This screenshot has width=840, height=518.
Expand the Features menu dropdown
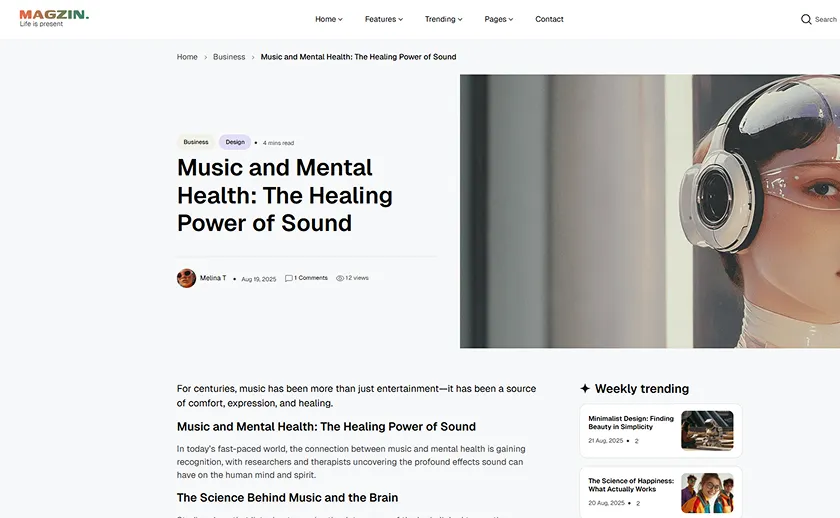coord(383,19)
